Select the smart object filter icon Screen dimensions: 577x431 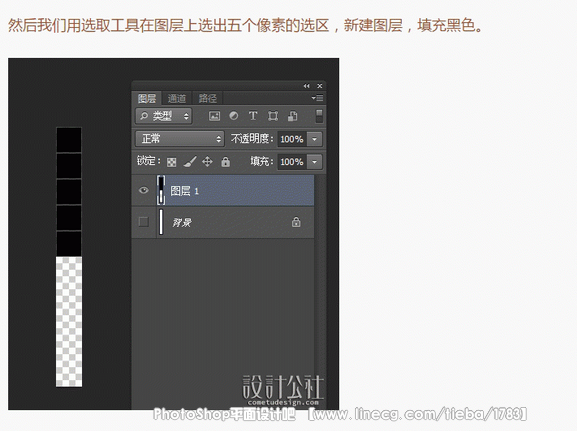click(x=293, y=116)
